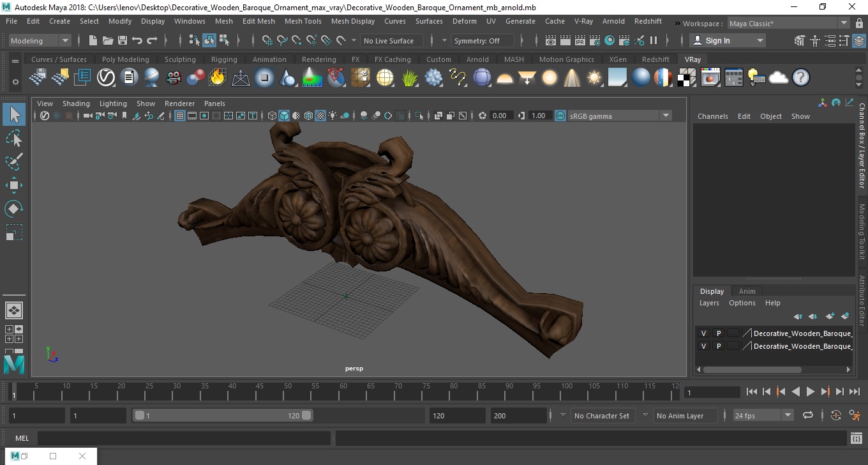Viewport: 868px width, 465px height.
Task: Switch to the Poly Modeling shelf tab
Action: (x=125, y=59)
